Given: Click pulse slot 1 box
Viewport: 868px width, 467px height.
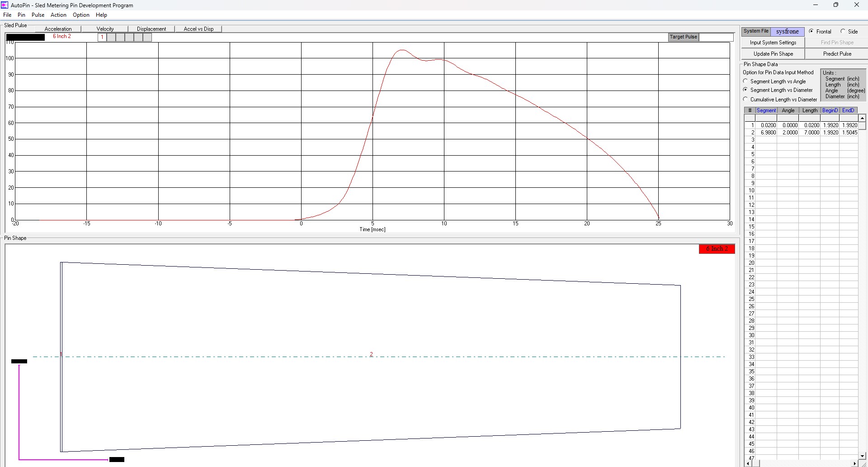Looking at the screenshot, I should (x=102, y=37).
